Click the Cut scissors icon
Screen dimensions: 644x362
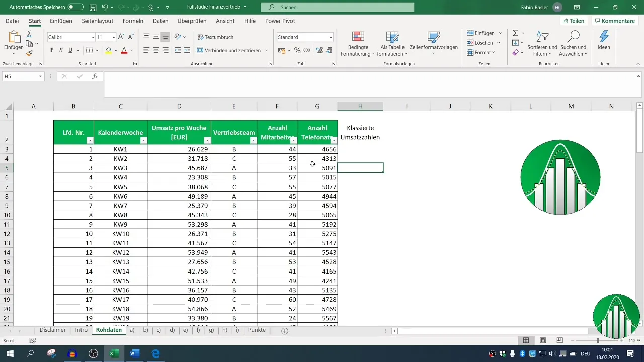(29, 34)
